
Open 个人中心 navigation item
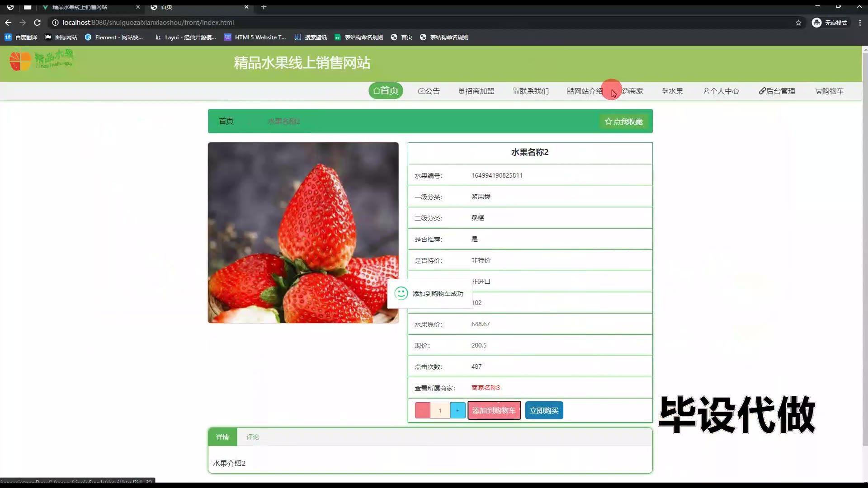[722, 91]
